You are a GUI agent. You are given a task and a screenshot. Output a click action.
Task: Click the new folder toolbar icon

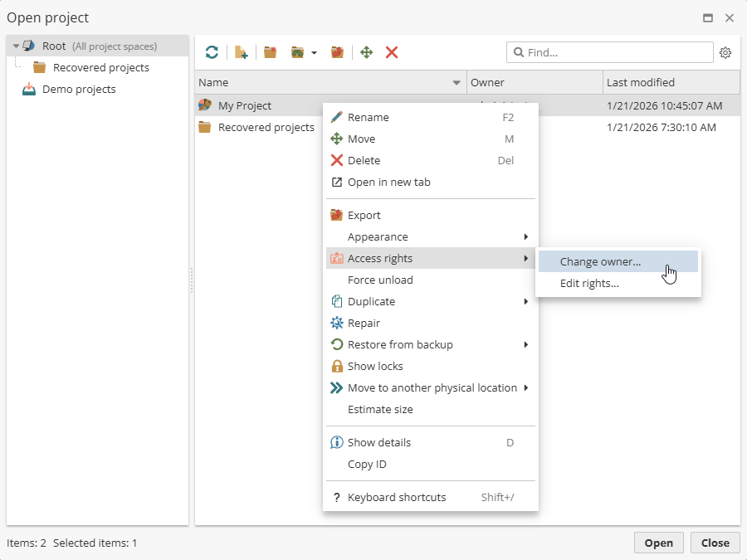pyautogui.click(x=270, y=52)
